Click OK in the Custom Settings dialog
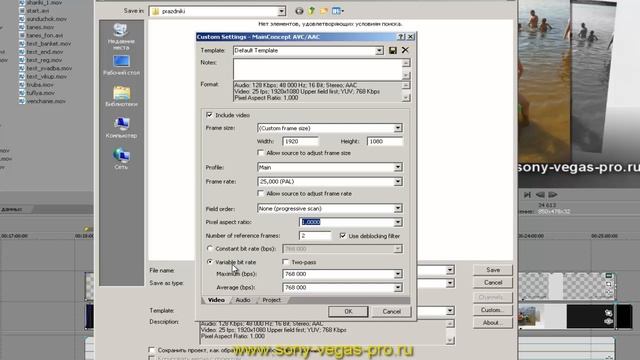Image resolution: width=640 pixels, height=360 pixels. click(x=348, y=311)
